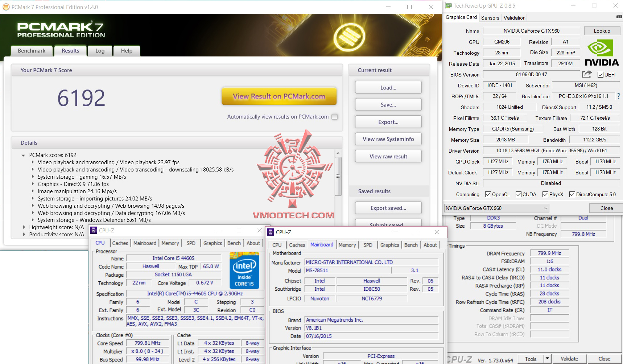The height and width of the screenshot is (364, 623).
Task: Expand the Web browsing 14.98 pages/s row
Action: 33,206
